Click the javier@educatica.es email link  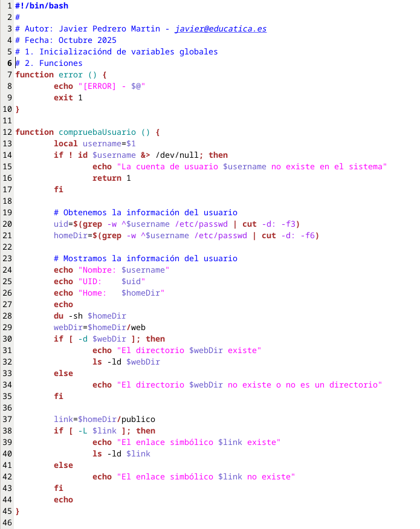(x=220, y=28)
